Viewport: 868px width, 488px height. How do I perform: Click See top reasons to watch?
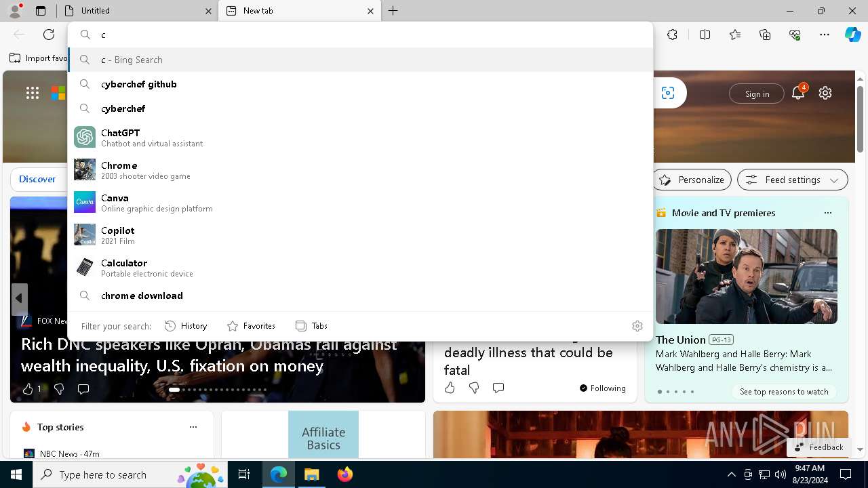click(784, 391)
